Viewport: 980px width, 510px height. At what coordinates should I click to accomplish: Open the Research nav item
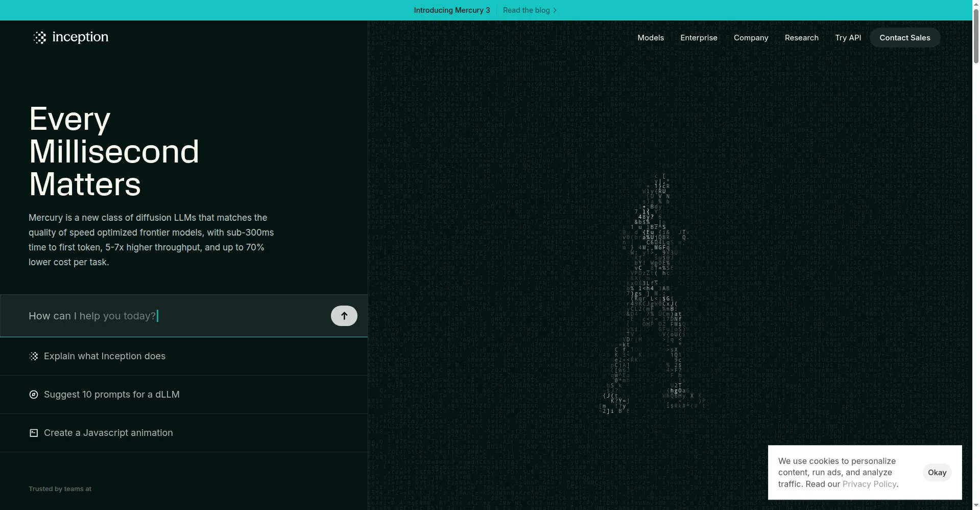coord(801,38)
